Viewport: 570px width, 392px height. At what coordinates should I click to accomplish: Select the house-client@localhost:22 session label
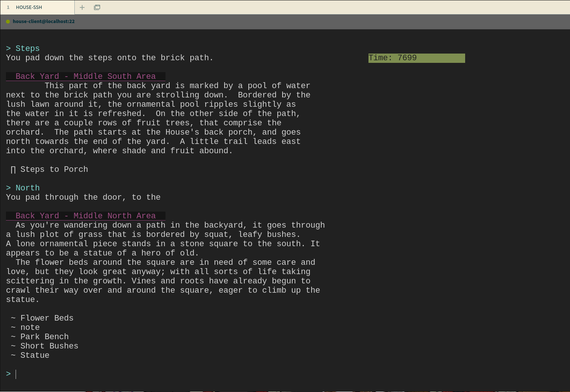point(44,22)
